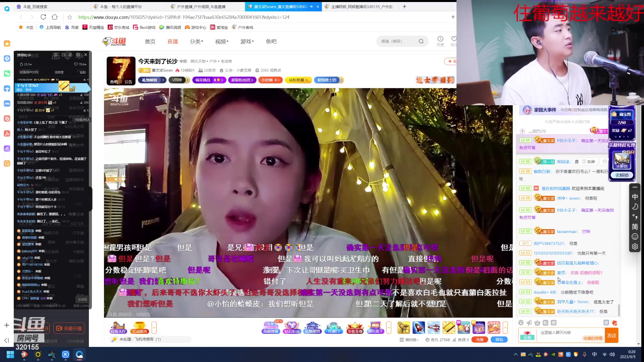
Task: Go to the browser home page icon
Action: [x=55, y=17]
